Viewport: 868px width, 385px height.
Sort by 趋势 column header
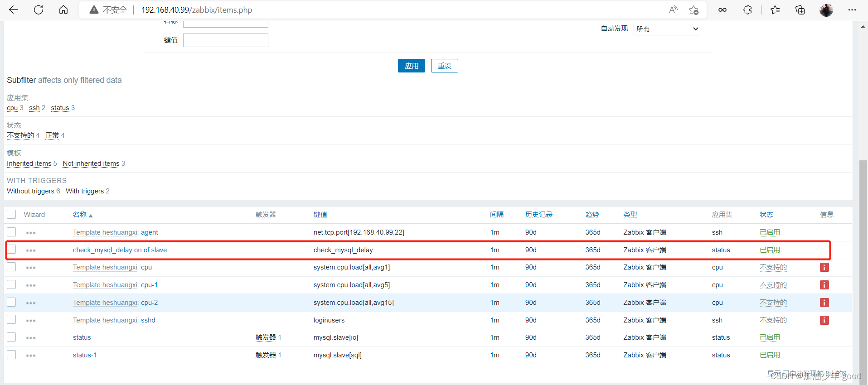click(592, 215)
